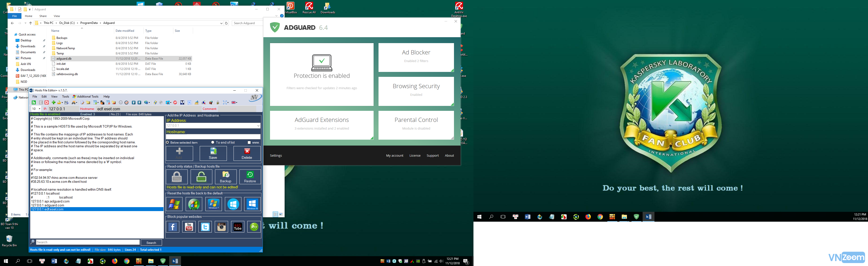Reset hosts to the Windows 8 default
Viewport: 868px width, 266px height.
pyautogui.click(x=233, y=204)
